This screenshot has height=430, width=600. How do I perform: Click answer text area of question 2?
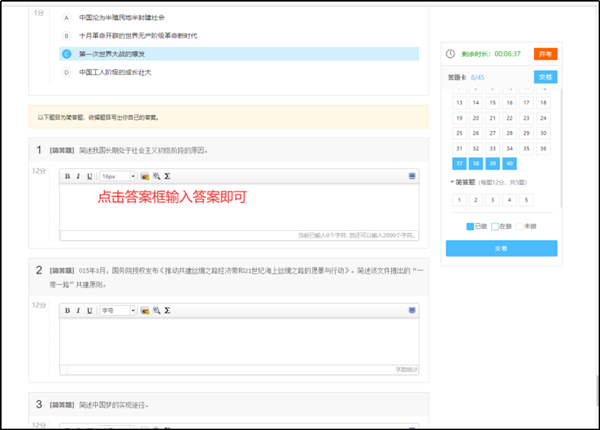click(239, 342)
